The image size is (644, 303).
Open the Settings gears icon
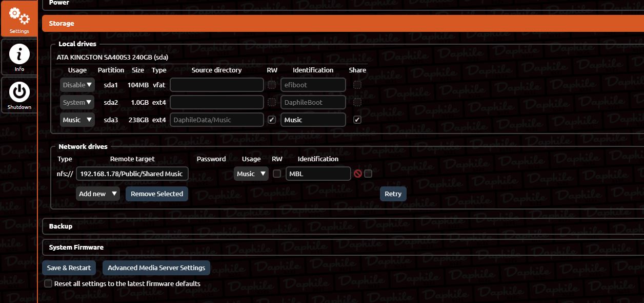coord(19,16)
